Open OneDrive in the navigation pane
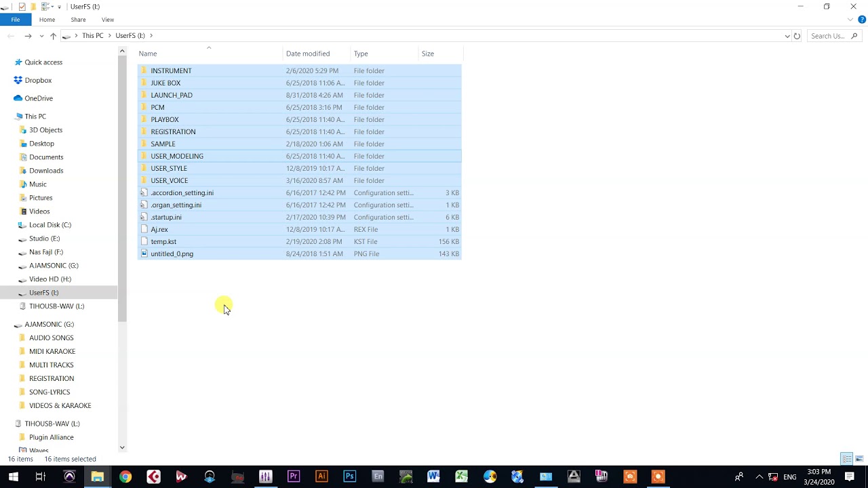This screenshot has height=488, width=868. pos(39,98)
